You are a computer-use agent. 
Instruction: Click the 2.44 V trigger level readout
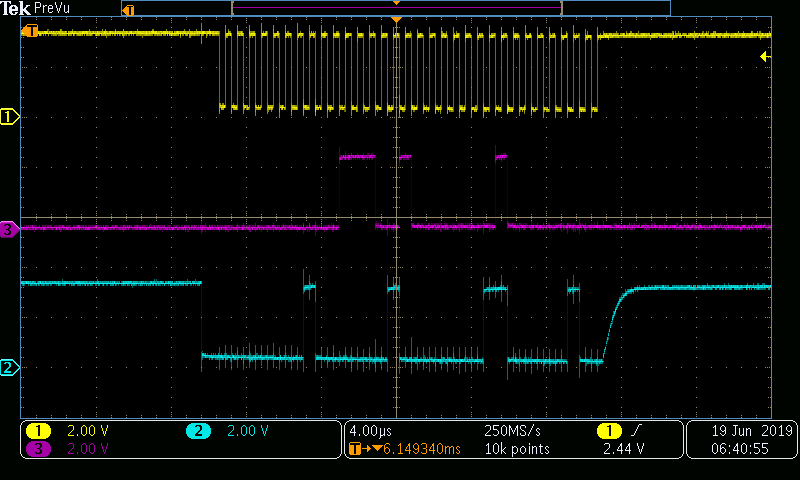point(623,449)
